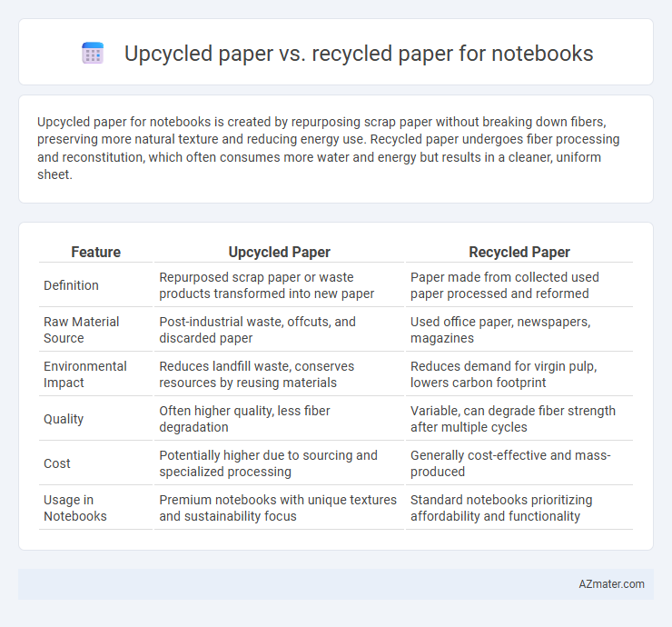Click the 'Quality' row label
The height and width of the screenshot is (627, 672).
click(64, 419)
